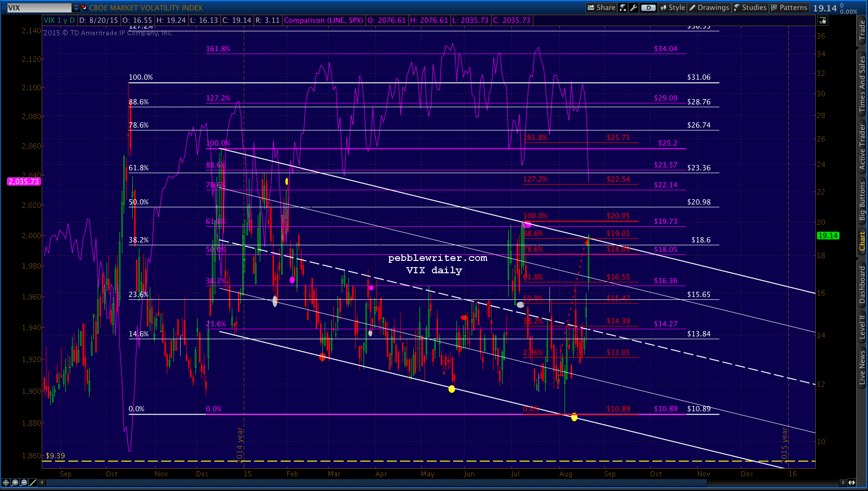This screenshot has width=868, height=491.
Task: Click the colored symbol-link squares icon
Action: (84, 8)
